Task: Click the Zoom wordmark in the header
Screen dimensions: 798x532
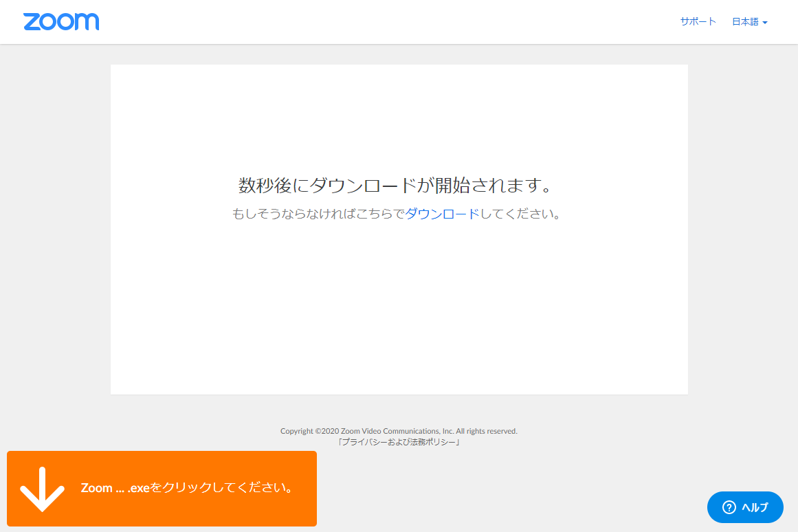Action: click(60, 21)
